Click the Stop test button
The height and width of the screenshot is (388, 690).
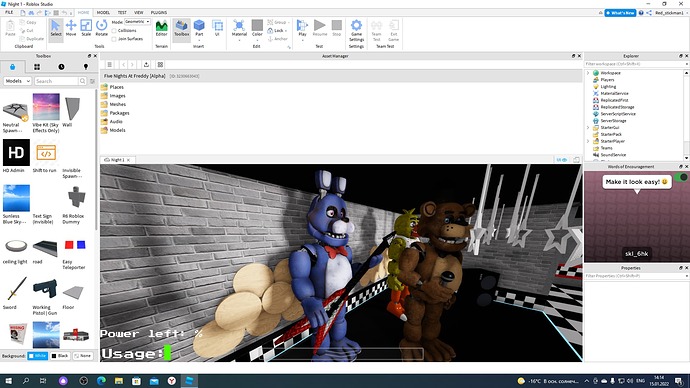(x=337, y=28)
